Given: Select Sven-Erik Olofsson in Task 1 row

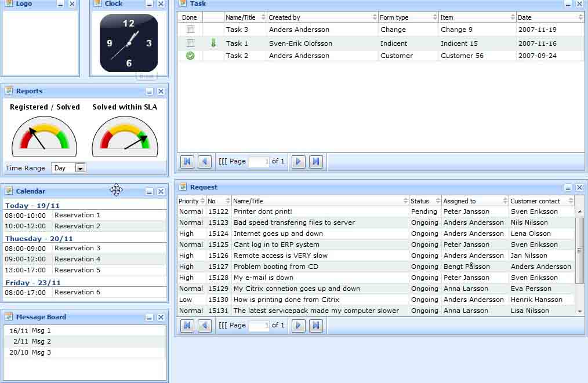Looking at the screenshot, I should tap(300, 43).
